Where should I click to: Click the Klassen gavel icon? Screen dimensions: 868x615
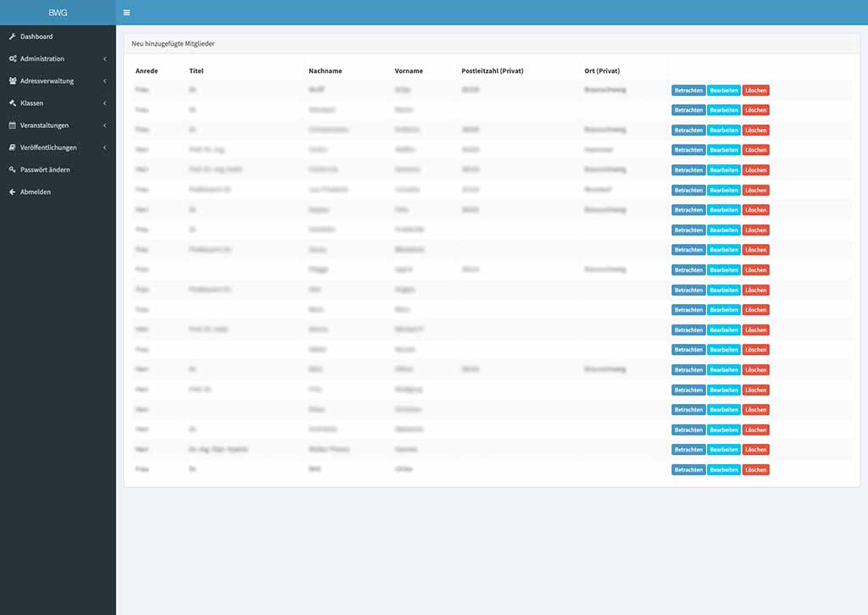pos(12,103)
